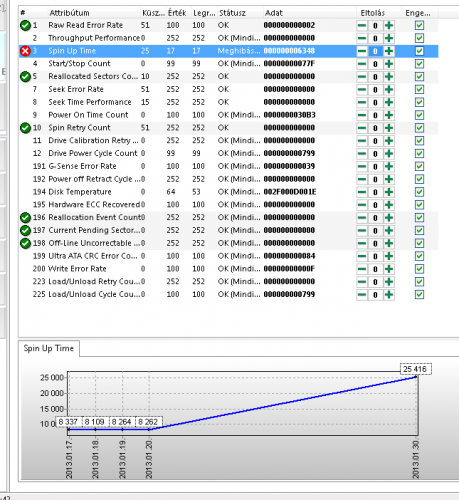Click plus offset for Reallocated Sectors Count
The image size is (459, 500).
point(389,77)
